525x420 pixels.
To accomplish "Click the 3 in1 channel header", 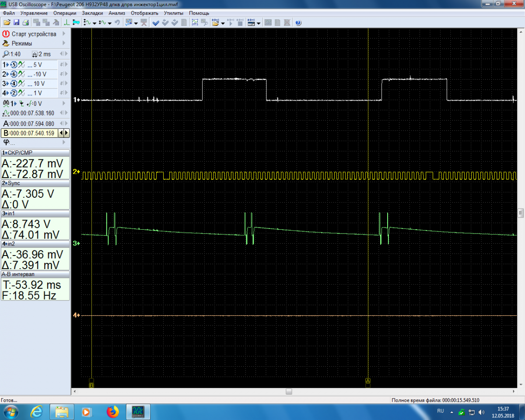I will (35, 213).
